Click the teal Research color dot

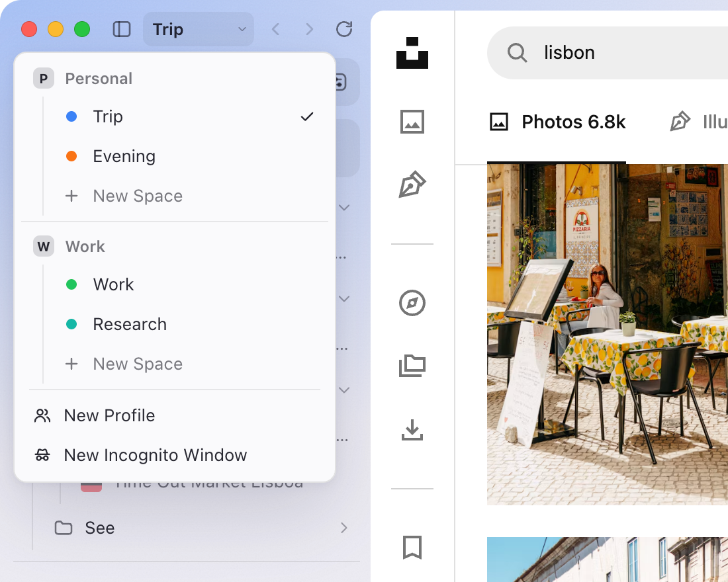[71, 324]
